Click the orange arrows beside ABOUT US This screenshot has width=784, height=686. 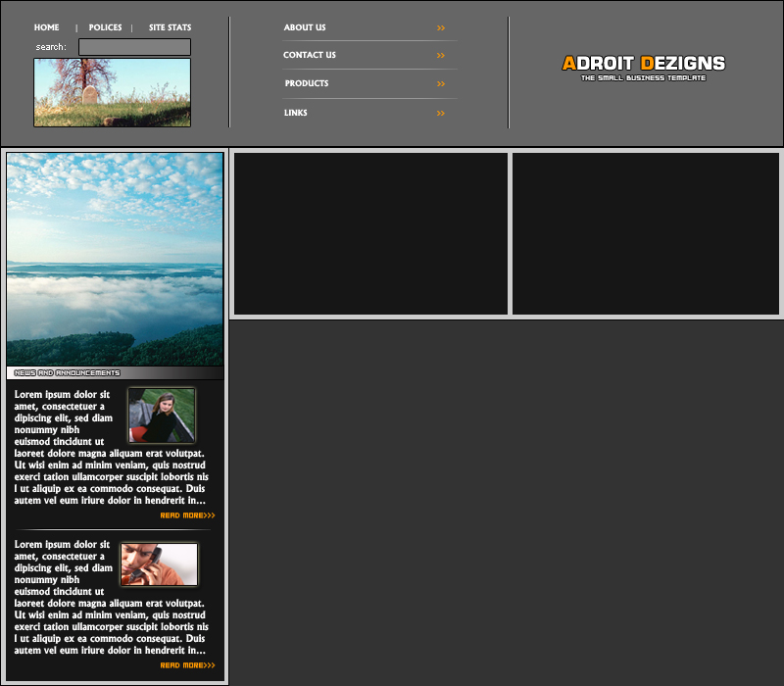tap(441, 28)
